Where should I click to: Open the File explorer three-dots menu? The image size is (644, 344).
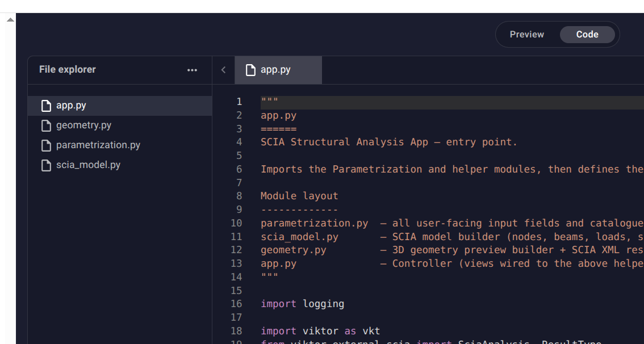point(192,70)
